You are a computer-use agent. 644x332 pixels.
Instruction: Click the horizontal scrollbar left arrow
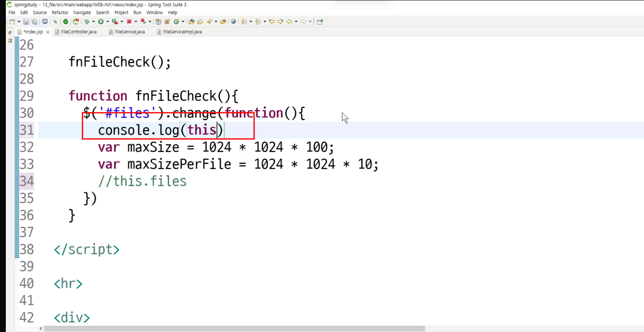41,329
